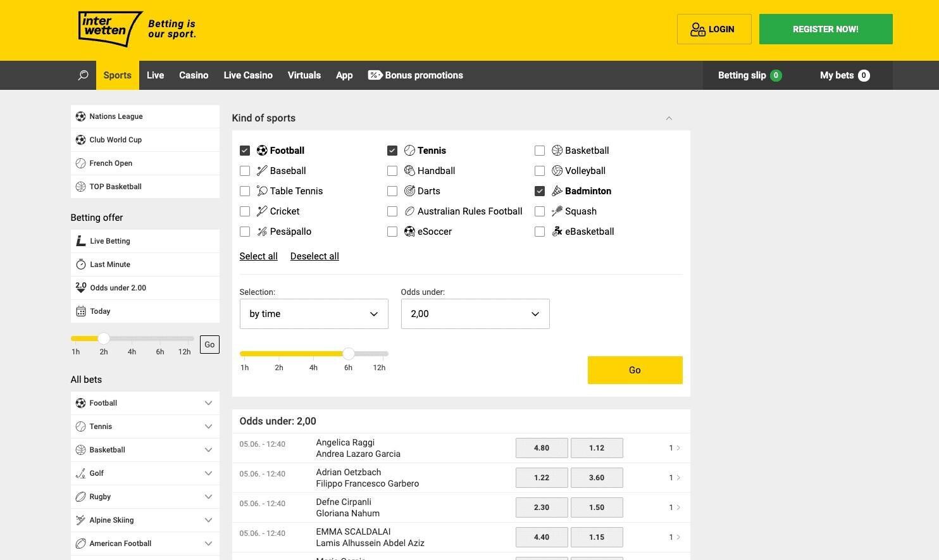The image size is (939, 560).
Task: Click the Nations League football icon
Action: pyautogui.click(x=80, y=116)
